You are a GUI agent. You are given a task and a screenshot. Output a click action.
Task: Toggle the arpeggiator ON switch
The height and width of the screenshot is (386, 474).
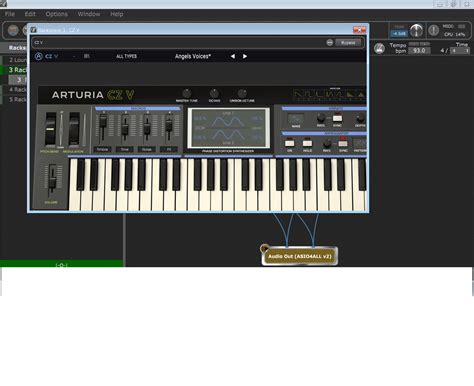[x=289, y=143]
